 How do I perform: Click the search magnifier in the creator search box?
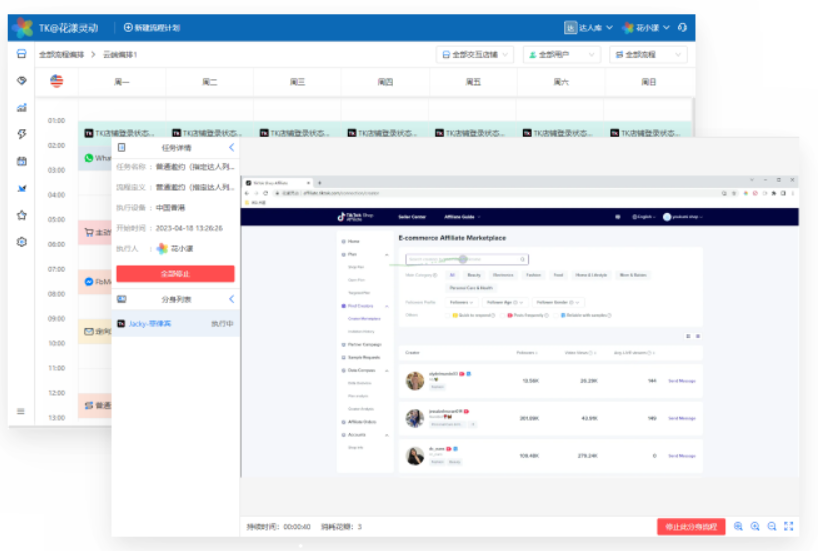point(522,259)
